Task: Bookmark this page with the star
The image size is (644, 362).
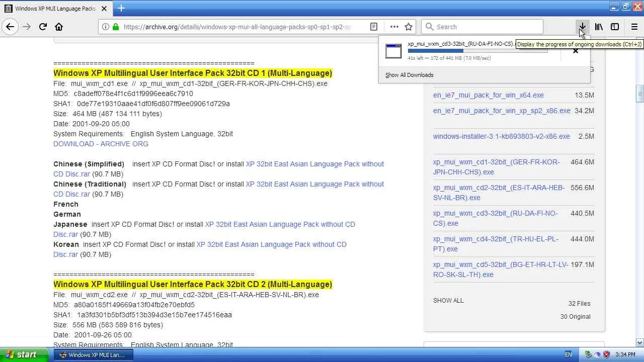Action: coord(409,27)
